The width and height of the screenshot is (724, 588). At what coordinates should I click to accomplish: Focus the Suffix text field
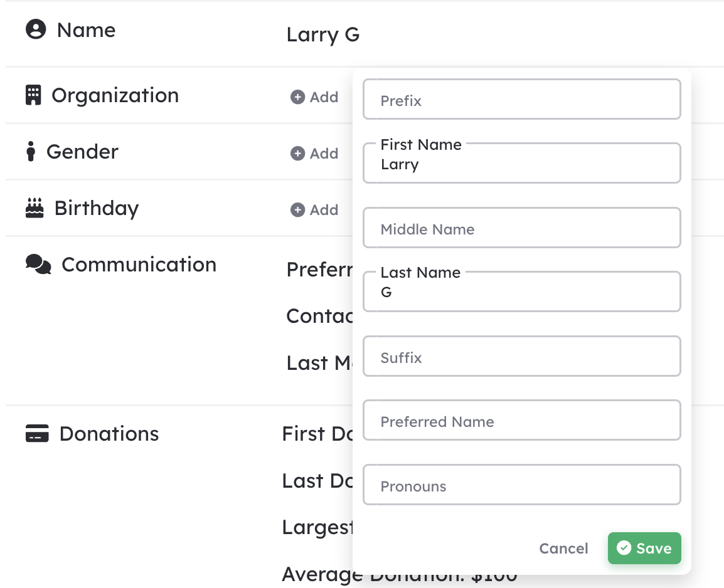point(522,356)
